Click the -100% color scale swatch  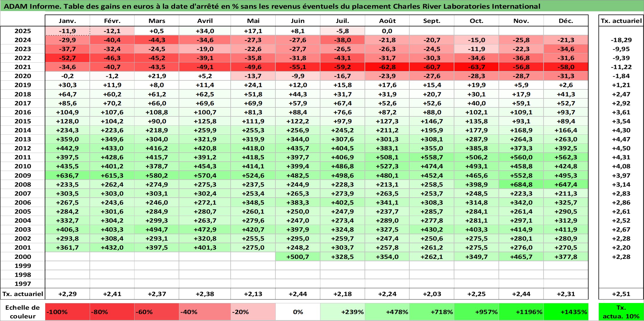(x=67, y=312)
